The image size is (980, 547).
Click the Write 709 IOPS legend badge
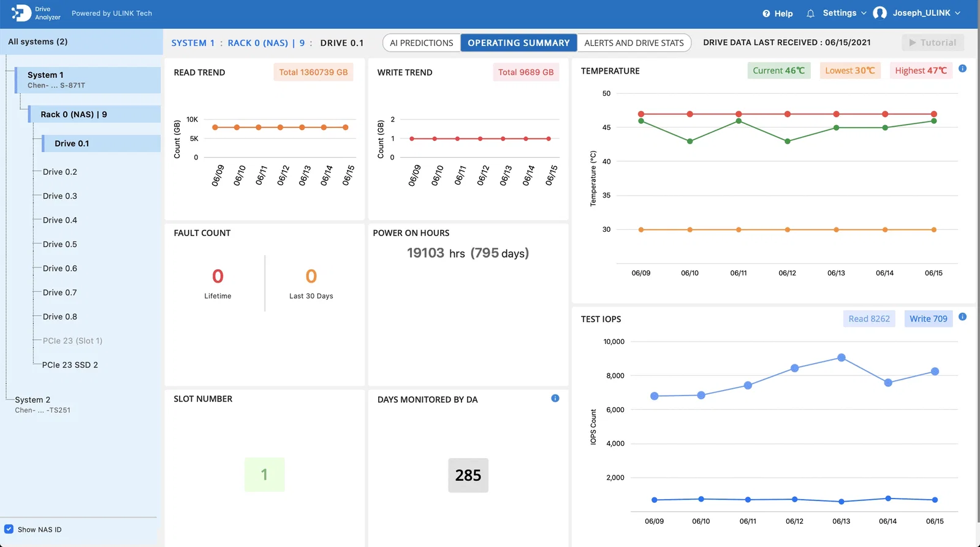(929, 319)
